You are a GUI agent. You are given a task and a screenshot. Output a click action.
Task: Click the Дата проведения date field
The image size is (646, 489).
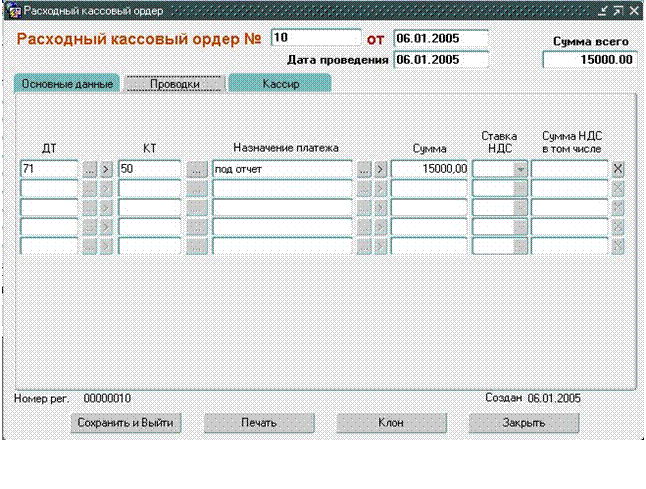[x=441, y=60]
